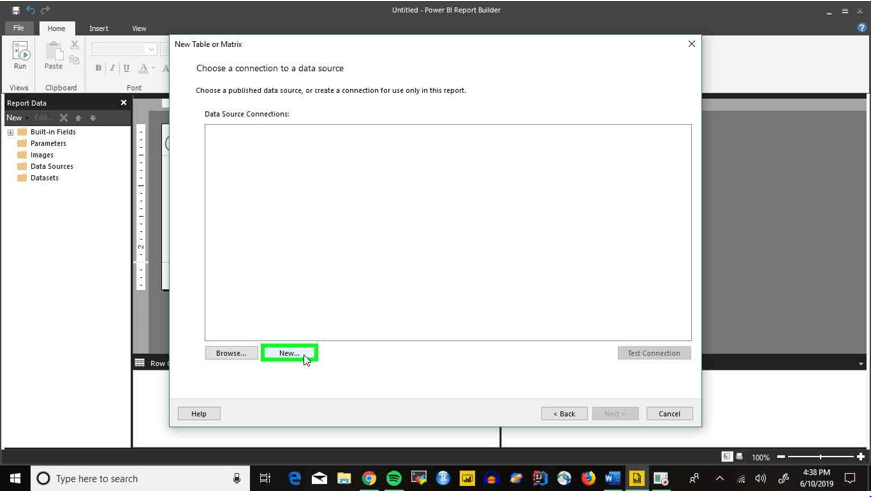
Task: Open Google Chrome from taskbar
Action: pos(369,478)
